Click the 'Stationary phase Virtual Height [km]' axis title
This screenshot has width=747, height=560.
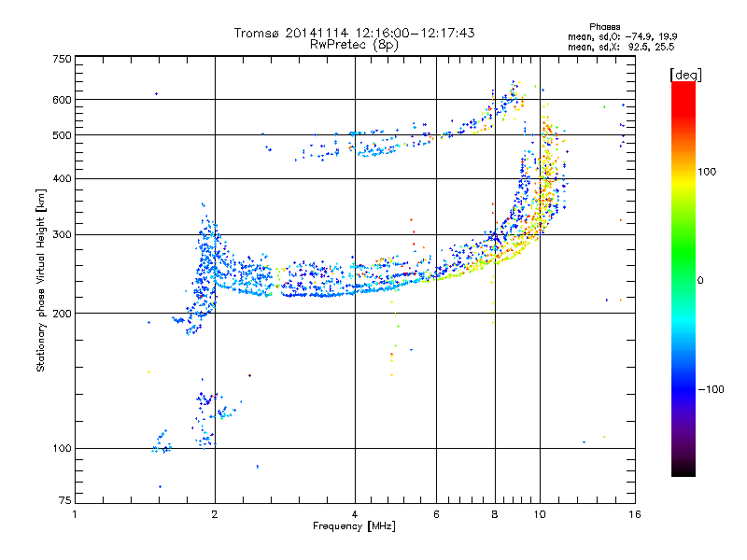coord(41,280)
